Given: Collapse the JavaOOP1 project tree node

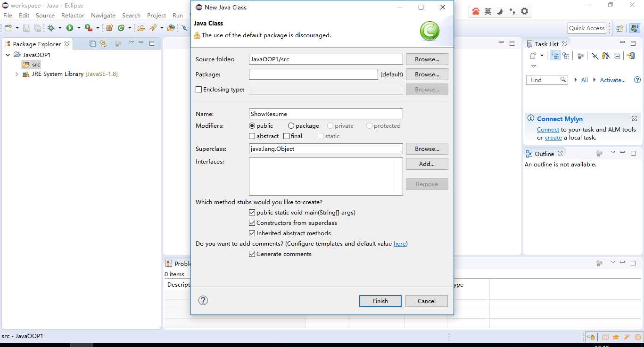Looking at the screenshot, I should (x=8, y=55).
